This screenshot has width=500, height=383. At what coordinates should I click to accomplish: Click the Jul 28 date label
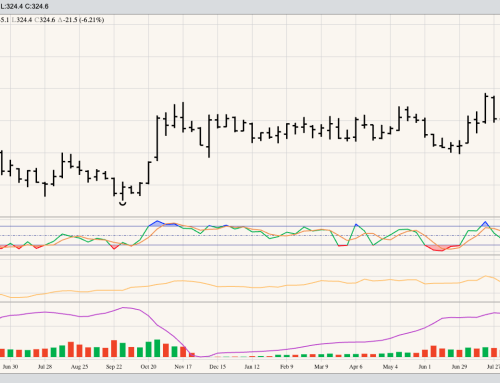45,367
